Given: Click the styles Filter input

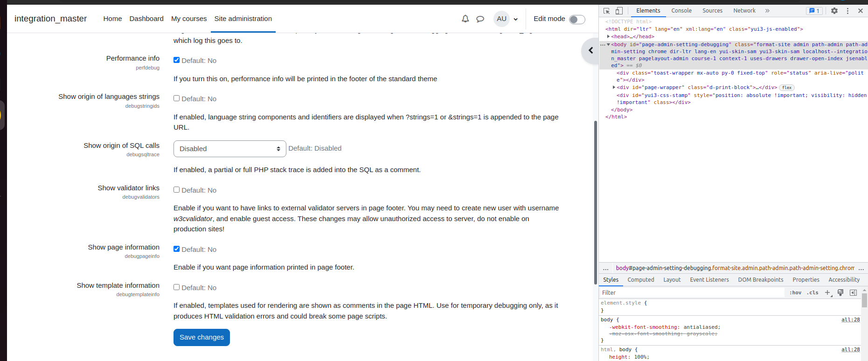Looking at the screenshot, I should click(x=692, y=292).
